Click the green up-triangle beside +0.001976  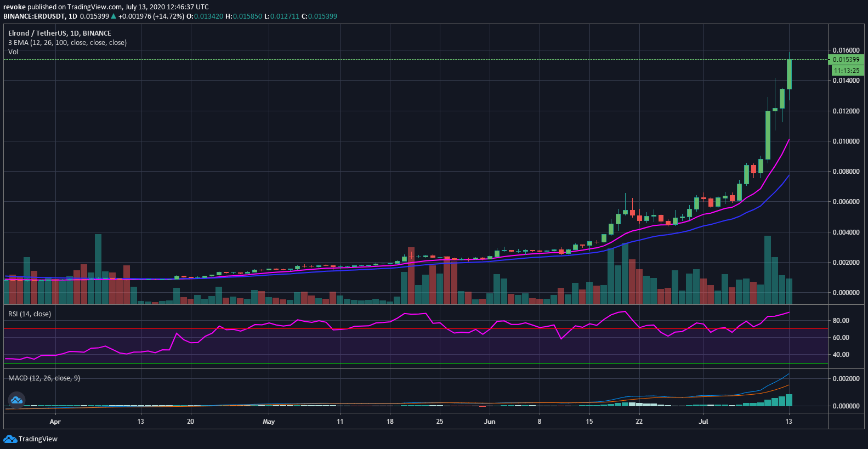[114, 16]
